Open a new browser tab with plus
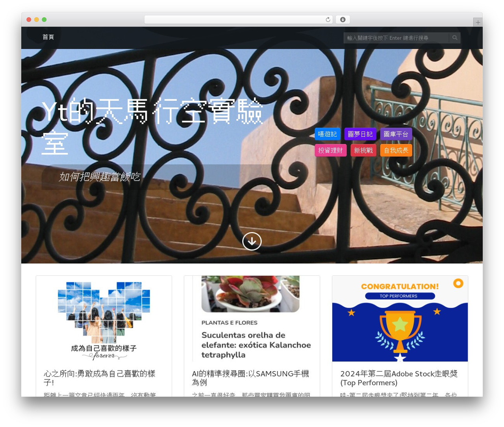Screen dimensions: 504x427 coord(478,22)
